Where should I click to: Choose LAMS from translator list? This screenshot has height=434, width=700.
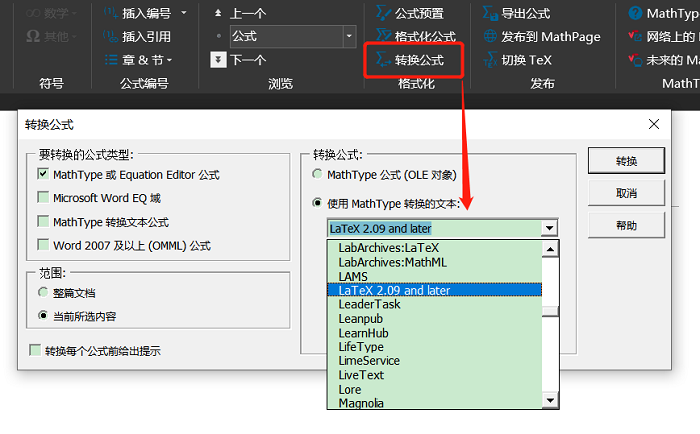(434, 276)
